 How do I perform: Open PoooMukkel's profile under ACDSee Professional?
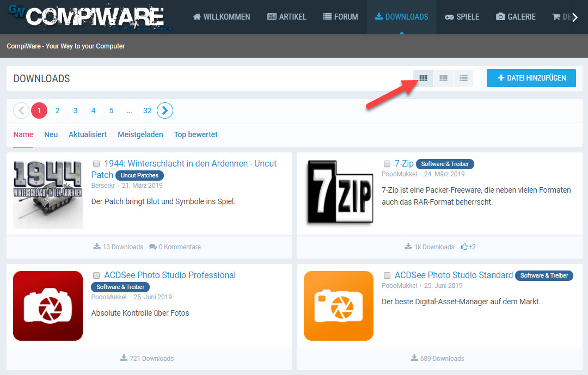tap(109, 297)
